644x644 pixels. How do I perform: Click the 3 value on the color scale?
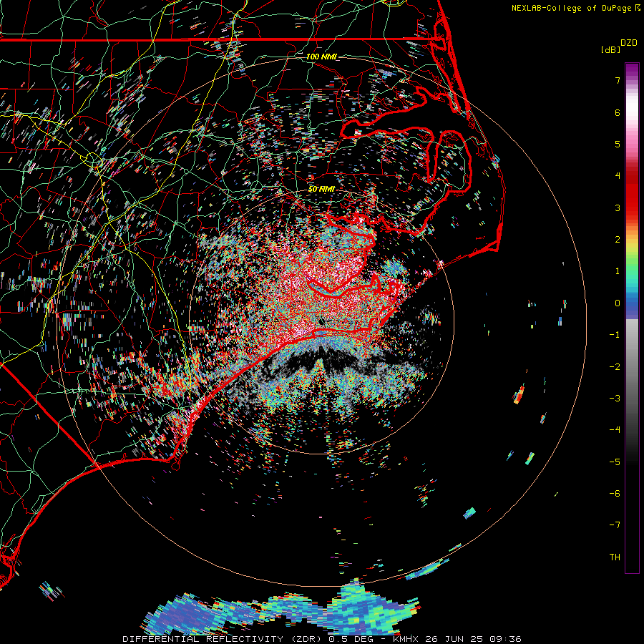tap(618, 208)
